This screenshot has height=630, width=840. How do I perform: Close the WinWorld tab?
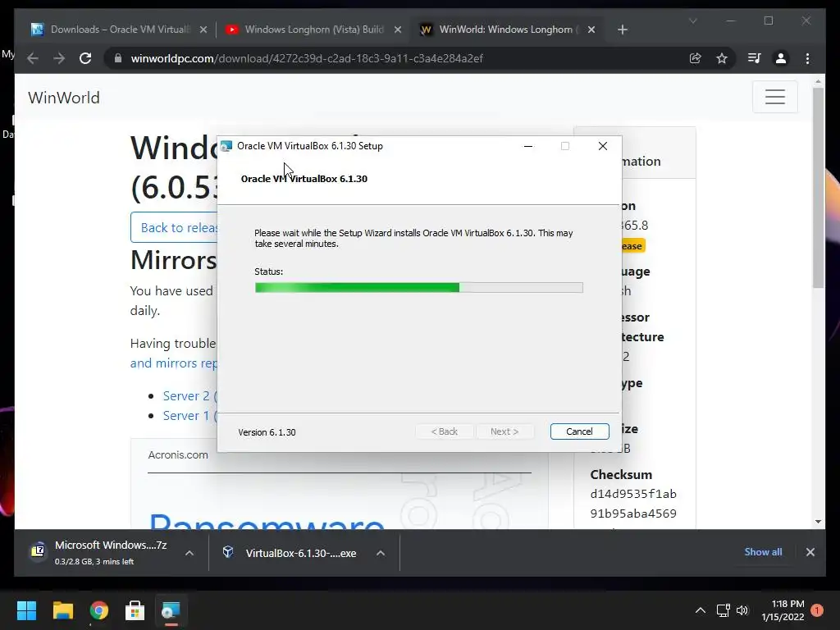(591, 30)
